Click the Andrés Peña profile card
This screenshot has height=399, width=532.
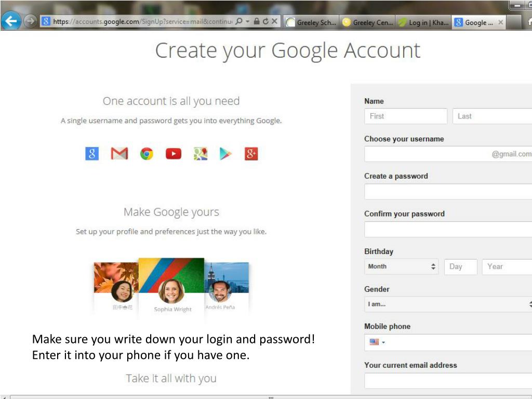coord(227,287)
